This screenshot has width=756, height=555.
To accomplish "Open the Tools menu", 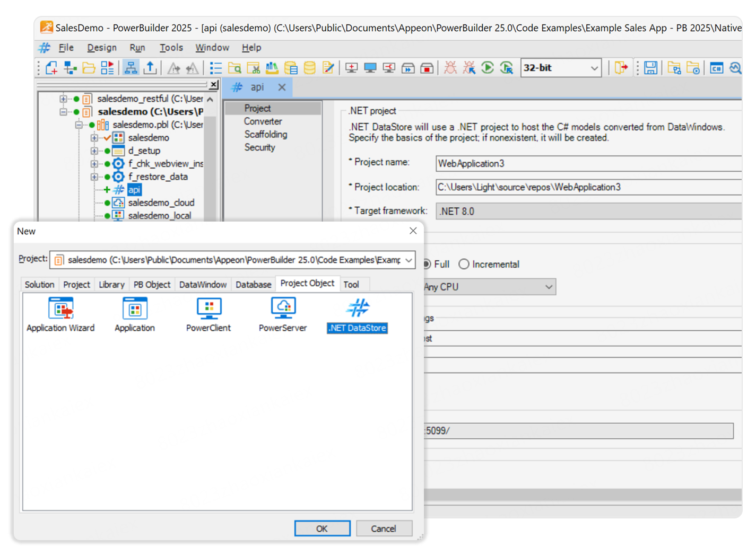I will click(171, 48).
